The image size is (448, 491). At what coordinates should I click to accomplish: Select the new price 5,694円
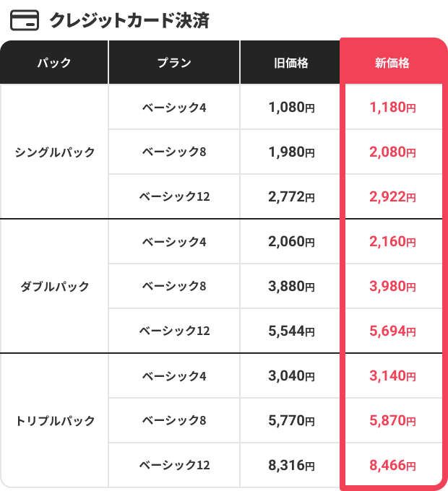(392, 331)
